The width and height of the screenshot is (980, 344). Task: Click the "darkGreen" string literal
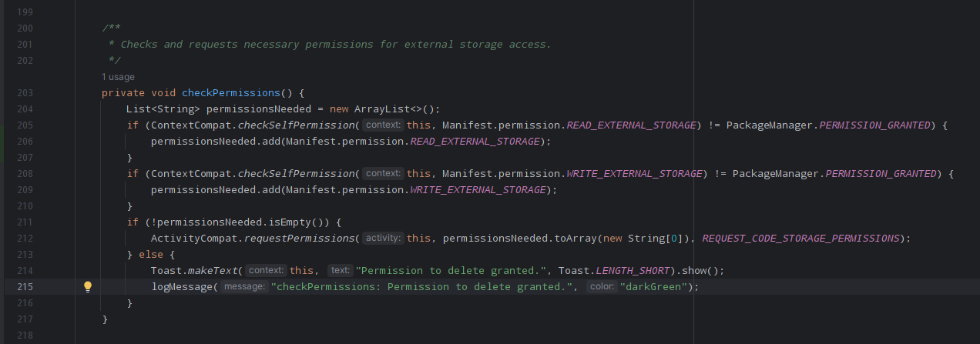coord(653,287)
